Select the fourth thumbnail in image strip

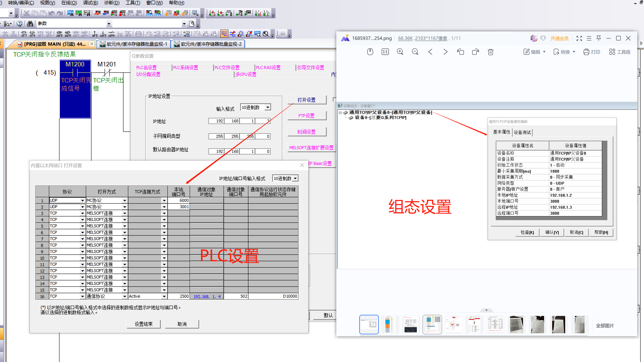[432, 325]
